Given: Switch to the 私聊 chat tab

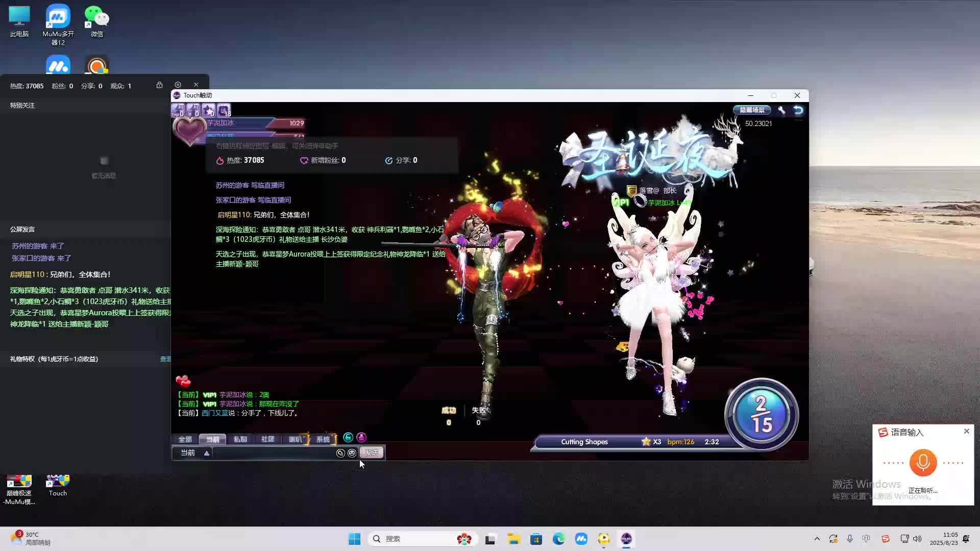Looking at the screenshot, I should [240, 439].
